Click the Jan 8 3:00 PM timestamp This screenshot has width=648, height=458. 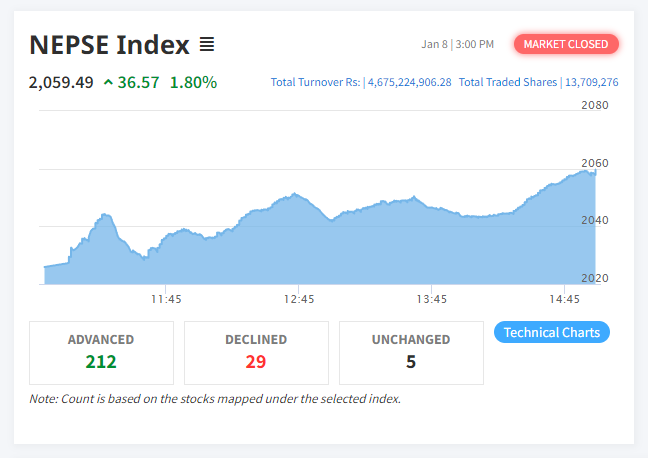pos(458,45)
